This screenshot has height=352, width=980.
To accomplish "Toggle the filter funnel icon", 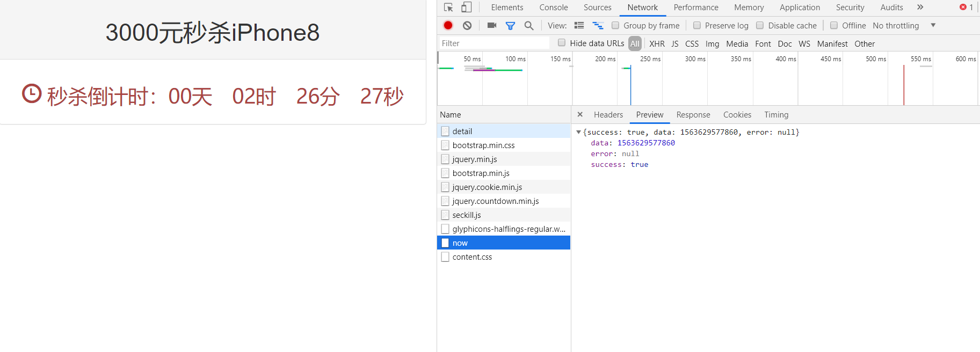I will coord(511,25).
